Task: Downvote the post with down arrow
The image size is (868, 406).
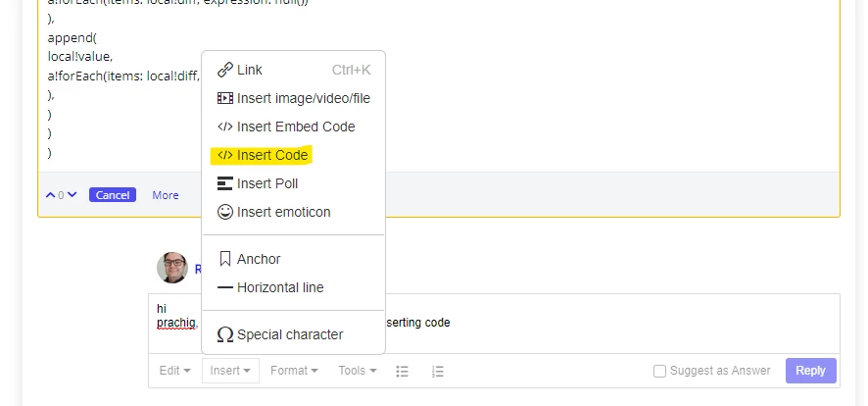Action: (72, 195)
